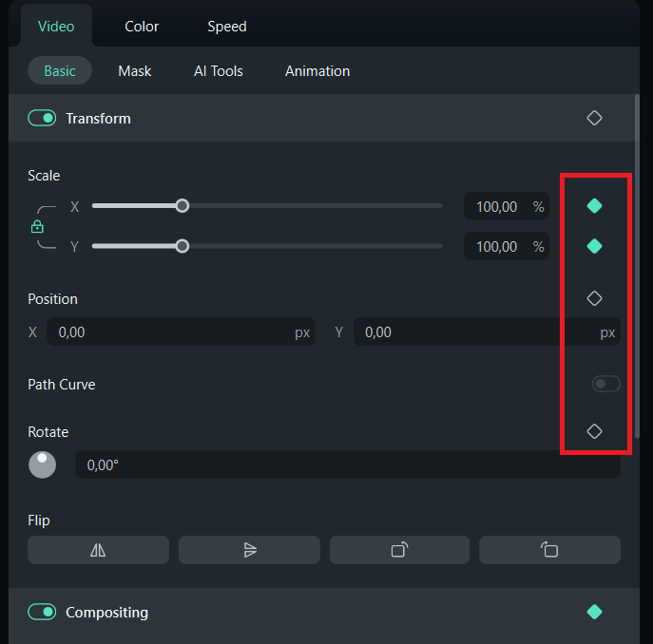
Task: Click the Rotate angle input field
Action: (x=347, y=465)
